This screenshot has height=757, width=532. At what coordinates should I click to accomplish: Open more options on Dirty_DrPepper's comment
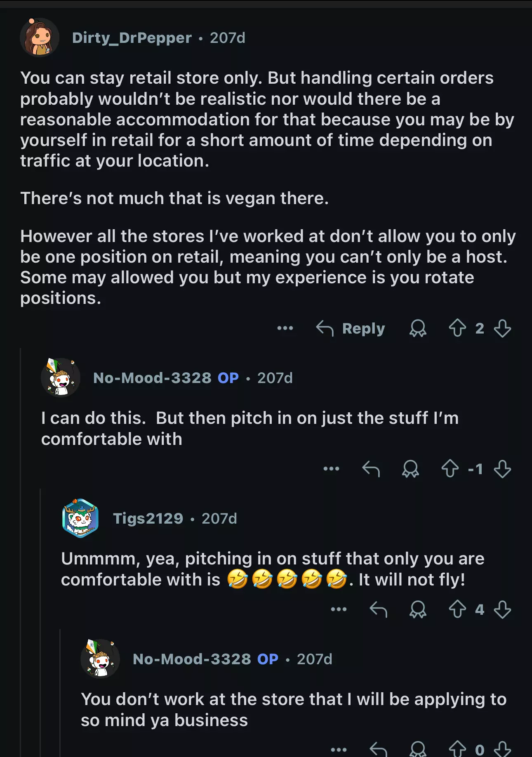[x=285, y=329]
